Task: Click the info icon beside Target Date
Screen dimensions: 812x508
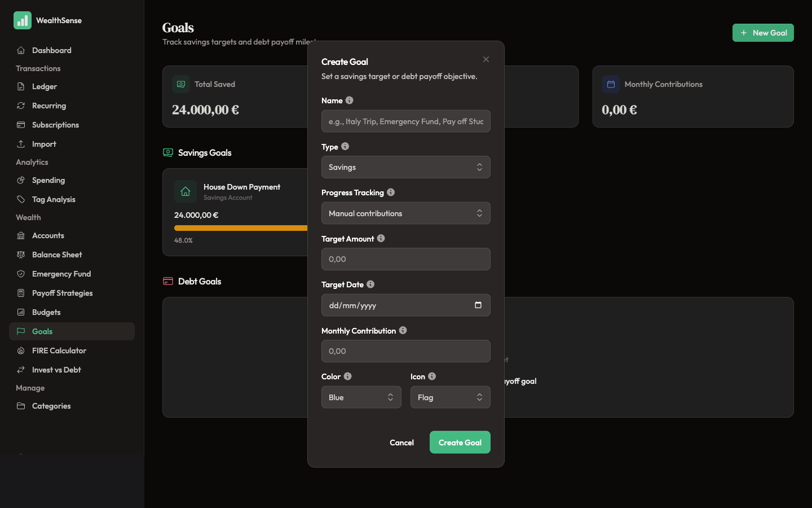Action: click(370, 284)
